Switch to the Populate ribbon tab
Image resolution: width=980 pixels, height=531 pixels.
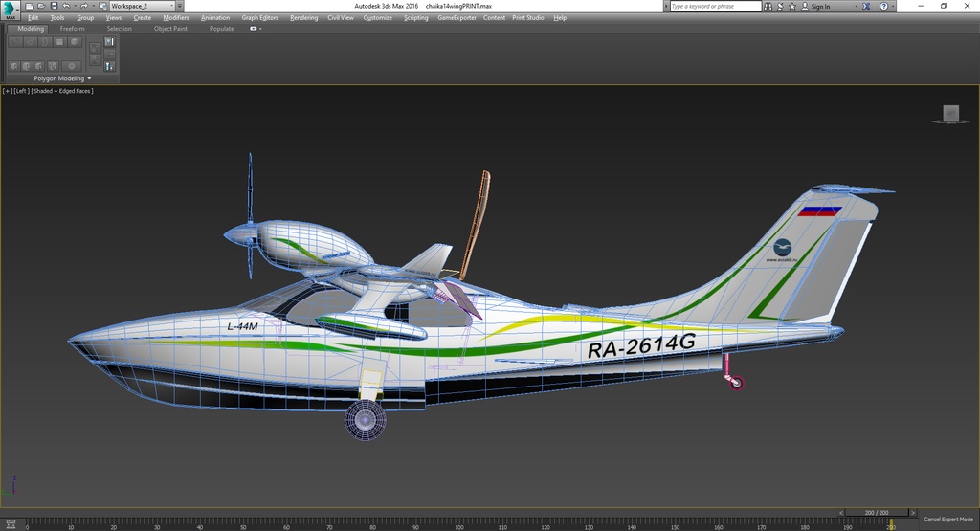pyautogui.click(x=222, y=29)
